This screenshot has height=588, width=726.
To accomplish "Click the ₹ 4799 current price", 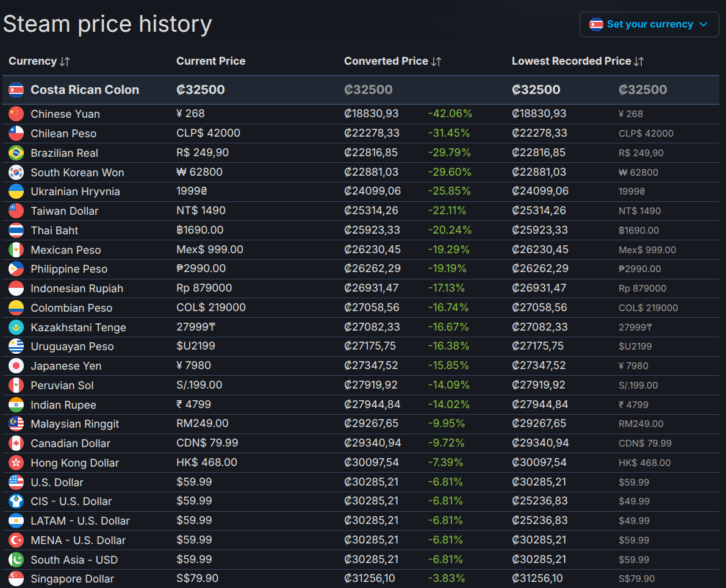I will [193, 404].
